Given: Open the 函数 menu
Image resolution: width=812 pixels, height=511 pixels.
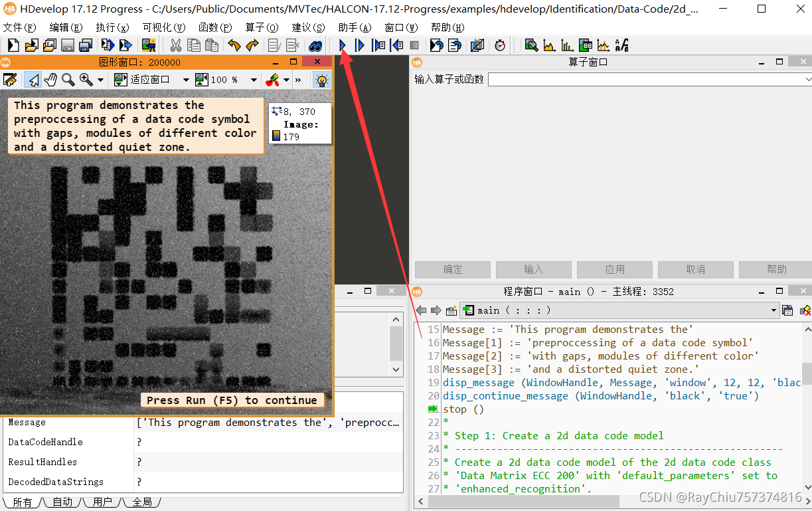Looking at the screenshot, I should tap(215, 27).
